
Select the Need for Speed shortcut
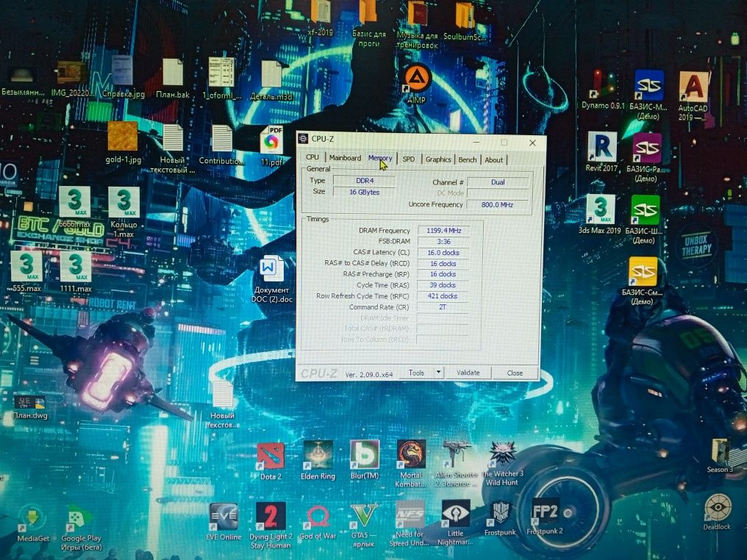click(410, 523)
